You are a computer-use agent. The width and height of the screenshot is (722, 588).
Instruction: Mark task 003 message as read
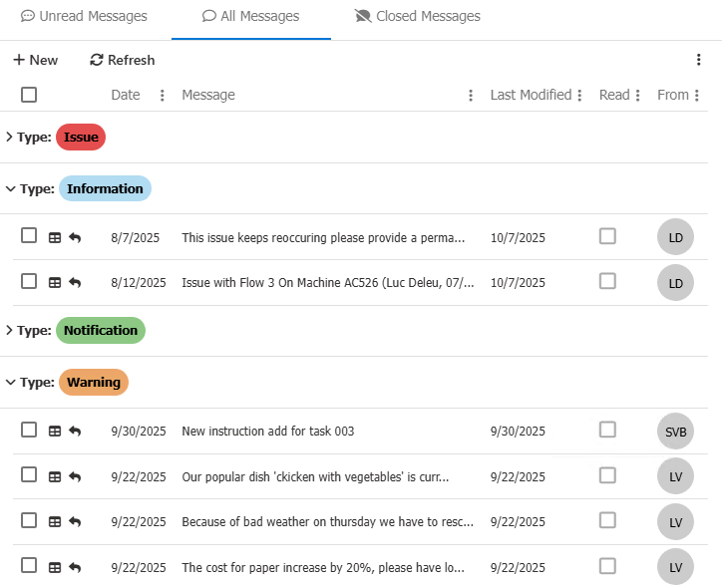pos(607,430)
